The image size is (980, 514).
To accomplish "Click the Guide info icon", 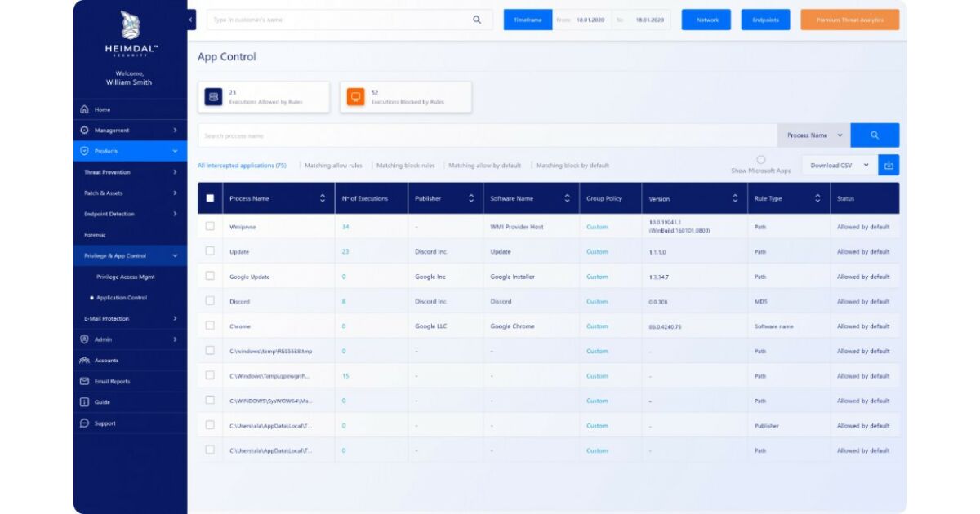I will point(84,402).
